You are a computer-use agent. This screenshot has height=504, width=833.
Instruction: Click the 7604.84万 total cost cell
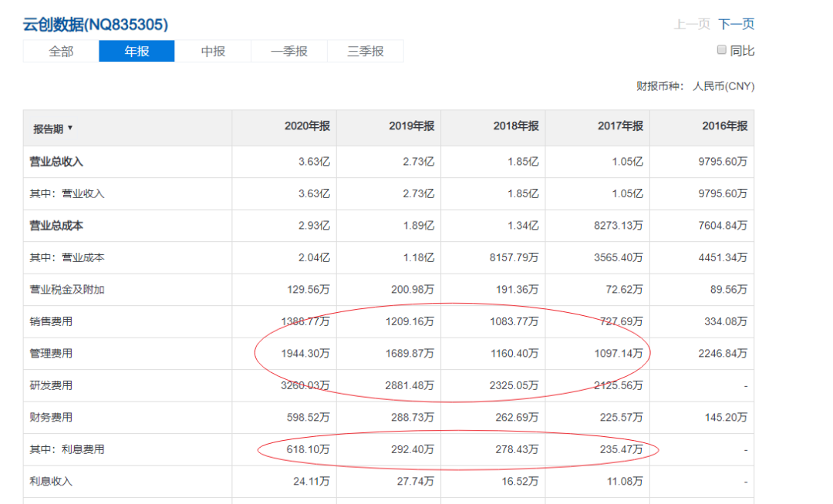(x=723, y=226)
